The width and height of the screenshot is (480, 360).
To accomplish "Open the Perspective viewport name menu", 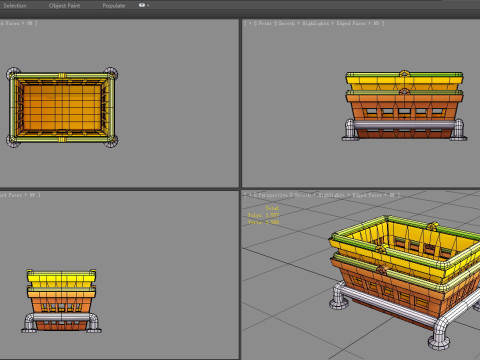I will pyautogui.click(x=272, y=195).
